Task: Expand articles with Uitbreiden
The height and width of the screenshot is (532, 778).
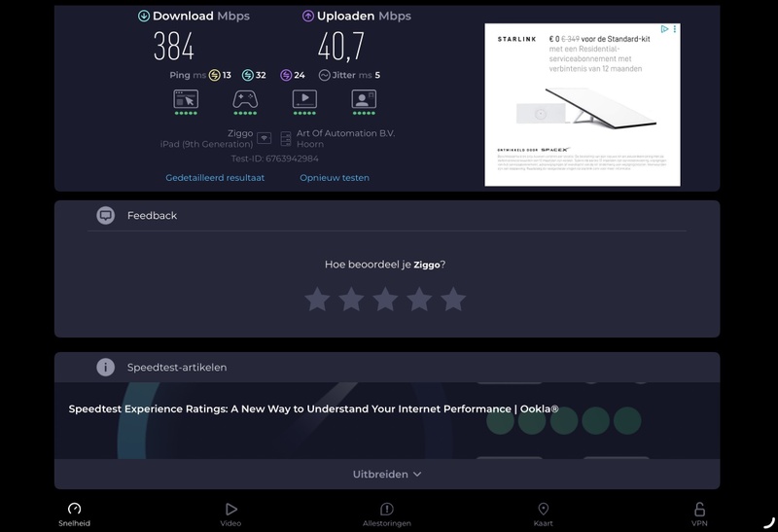Action: (387, 474)
